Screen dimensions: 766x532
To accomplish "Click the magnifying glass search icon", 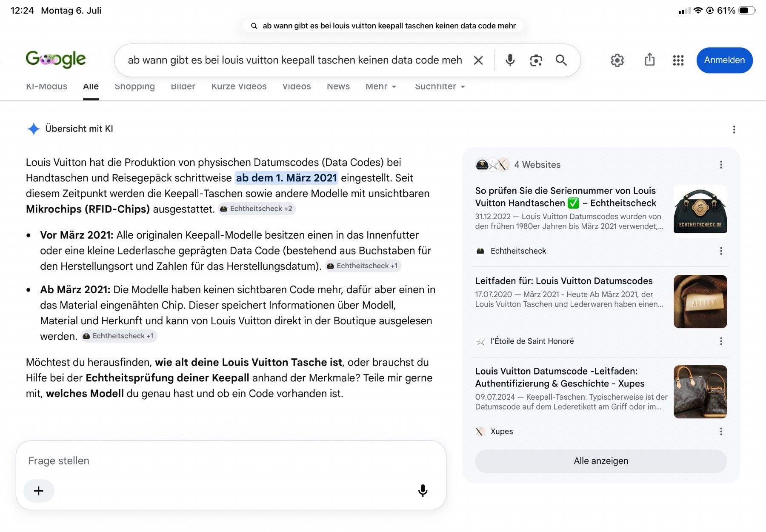I will point(561,60).
